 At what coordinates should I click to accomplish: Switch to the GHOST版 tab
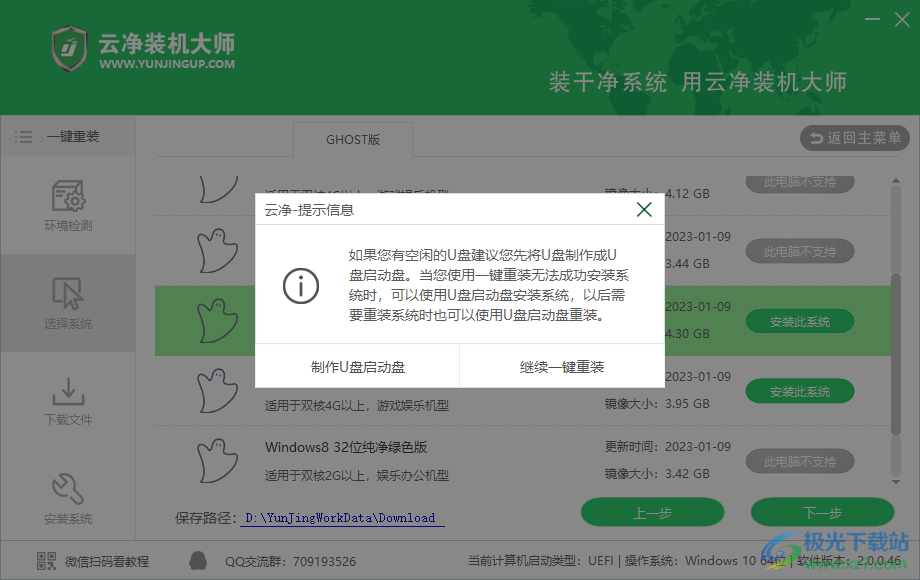tap(352, 140)
